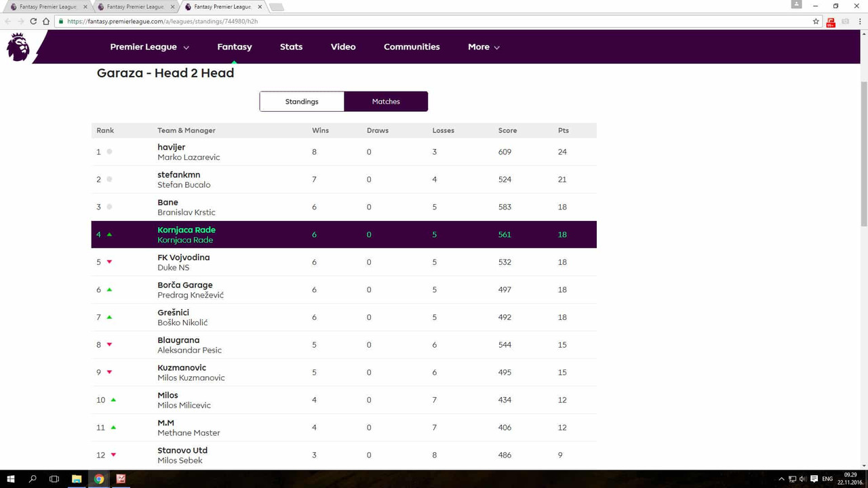
Task: Open team Blaugrana
Action: (178, 340)
